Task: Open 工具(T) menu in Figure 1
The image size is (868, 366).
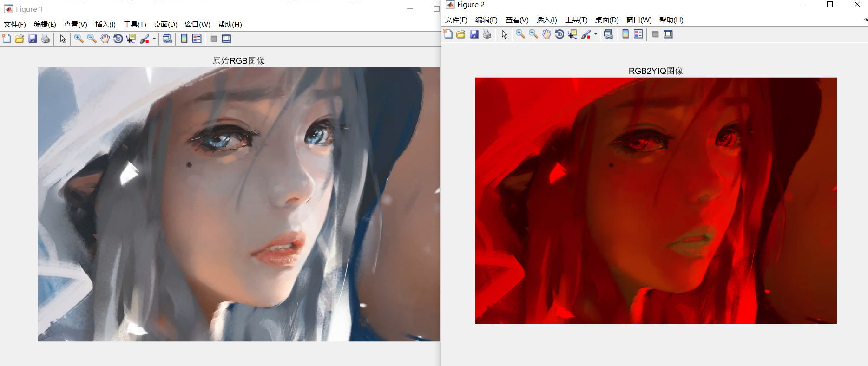Action: 135,25
